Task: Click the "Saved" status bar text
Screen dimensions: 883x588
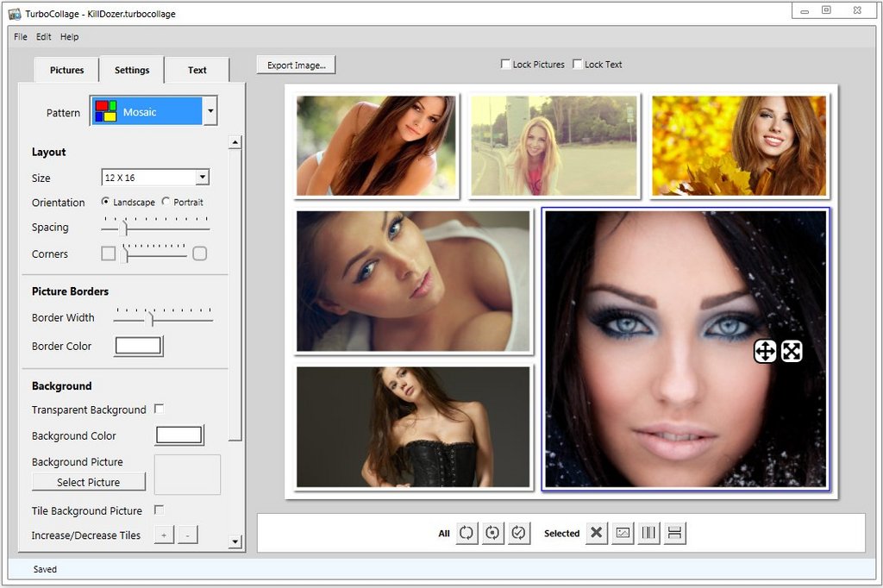Action: point(45,569)
